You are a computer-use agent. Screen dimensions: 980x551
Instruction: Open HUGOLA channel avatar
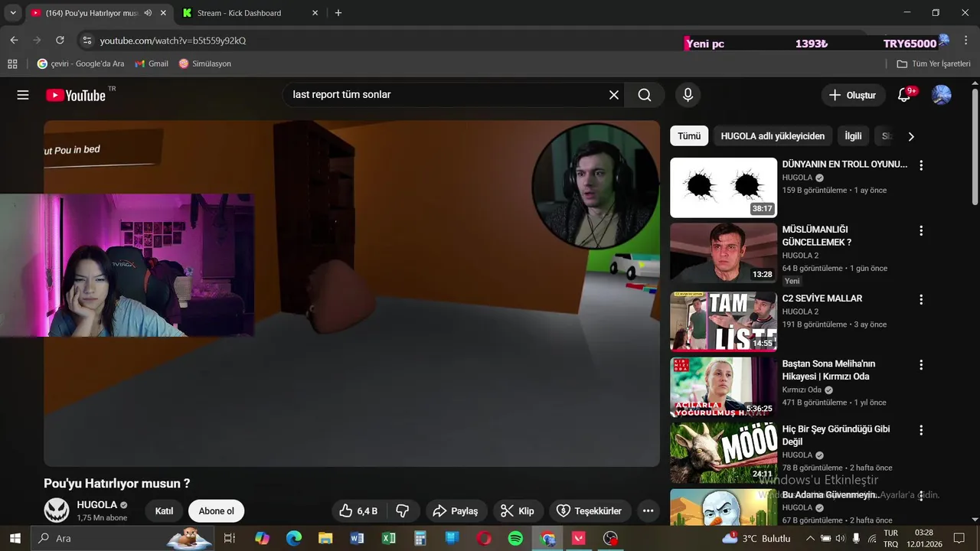(57, 510)
